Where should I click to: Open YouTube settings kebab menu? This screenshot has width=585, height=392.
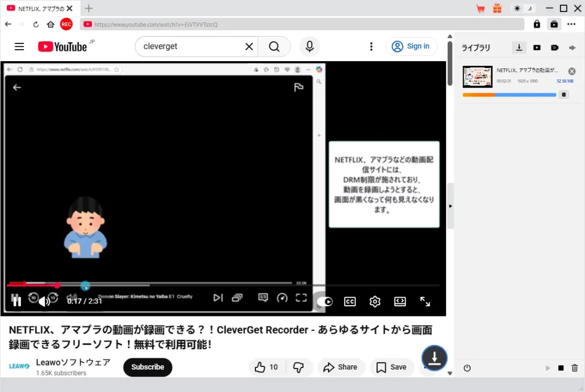(371, 47)
